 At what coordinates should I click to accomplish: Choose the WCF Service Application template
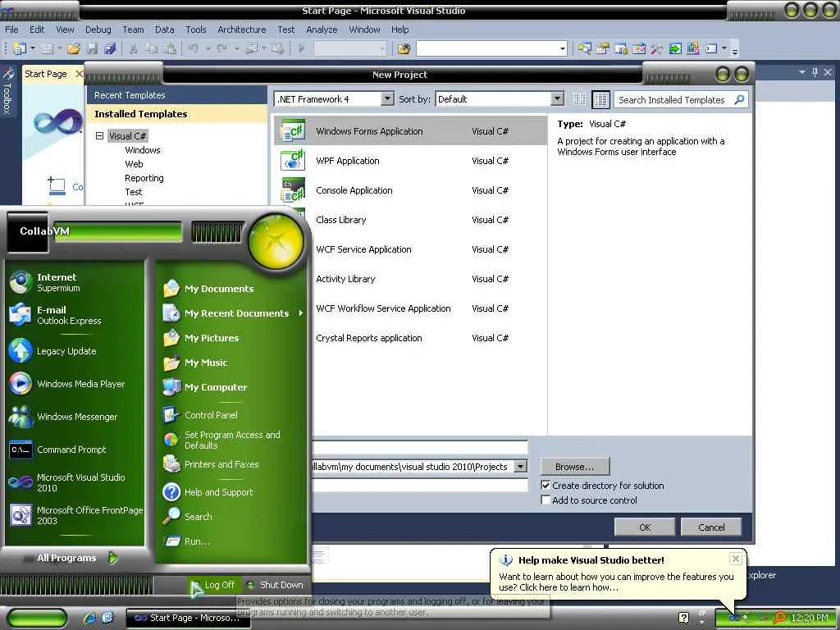[410, 249]
